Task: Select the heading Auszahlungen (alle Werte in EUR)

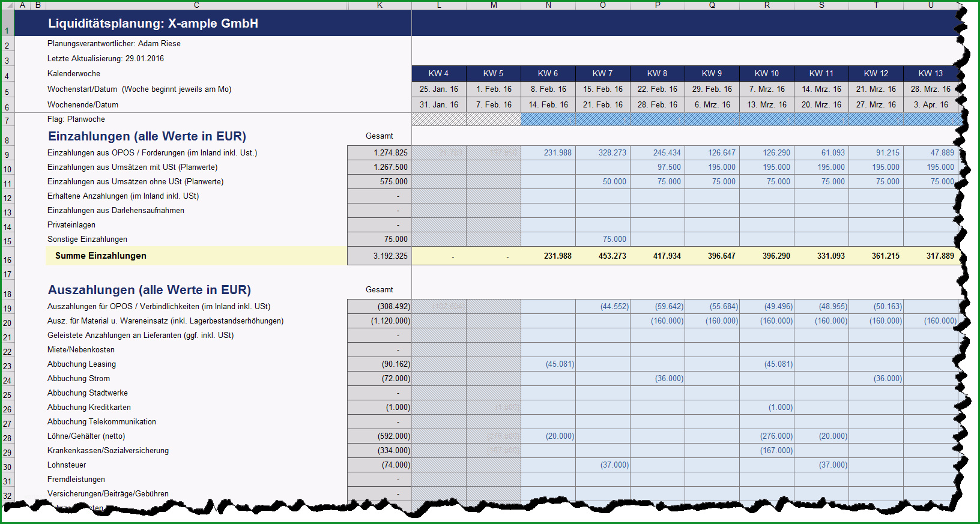Action: (x=150, y=290)
